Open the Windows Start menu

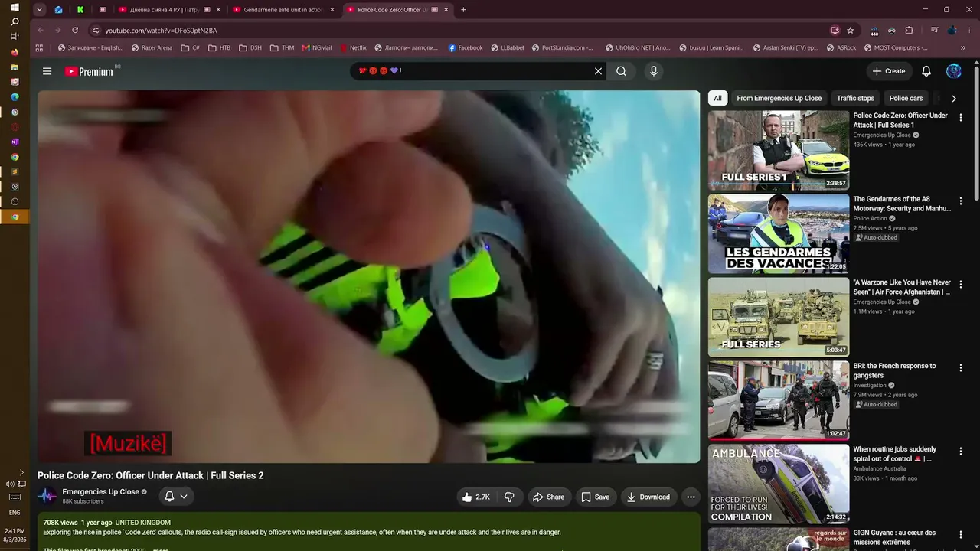point(15,8)
